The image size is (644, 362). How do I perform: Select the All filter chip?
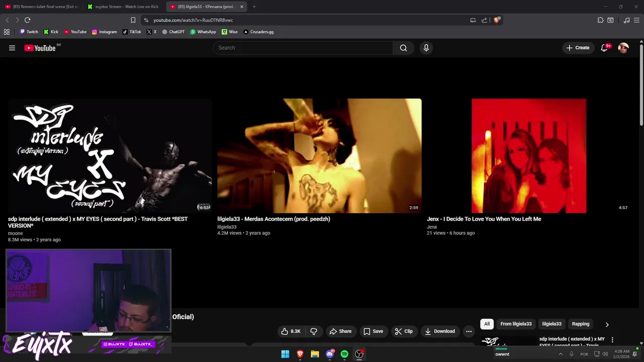click(x=487, y=324)
